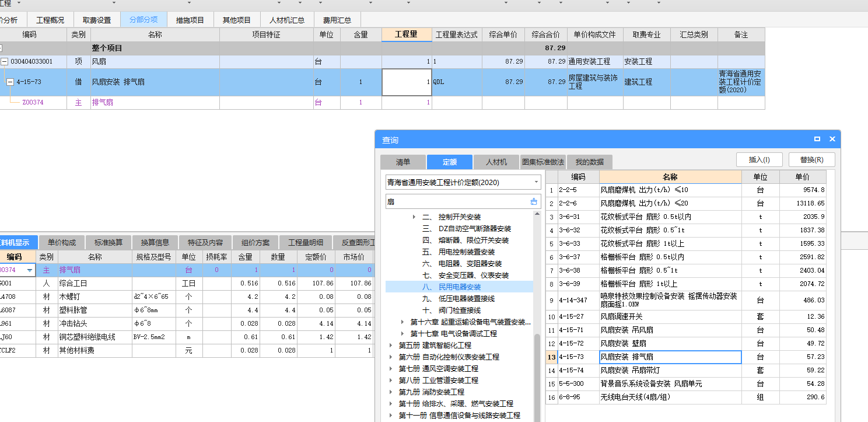The height and width of the screenshot is (422, 868).
Task: Click the 插入(I) button
Action: point(759,160)
